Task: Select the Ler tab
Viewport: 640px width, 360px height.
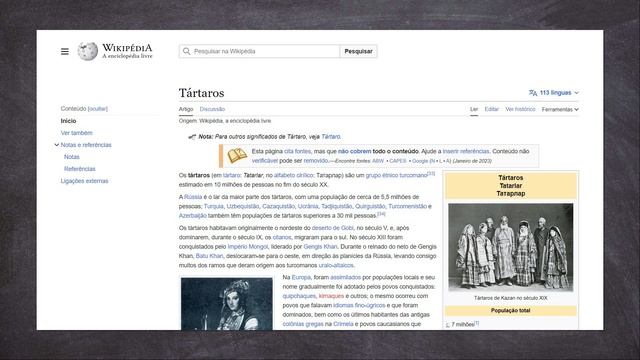Action: [x=474, y=109]
